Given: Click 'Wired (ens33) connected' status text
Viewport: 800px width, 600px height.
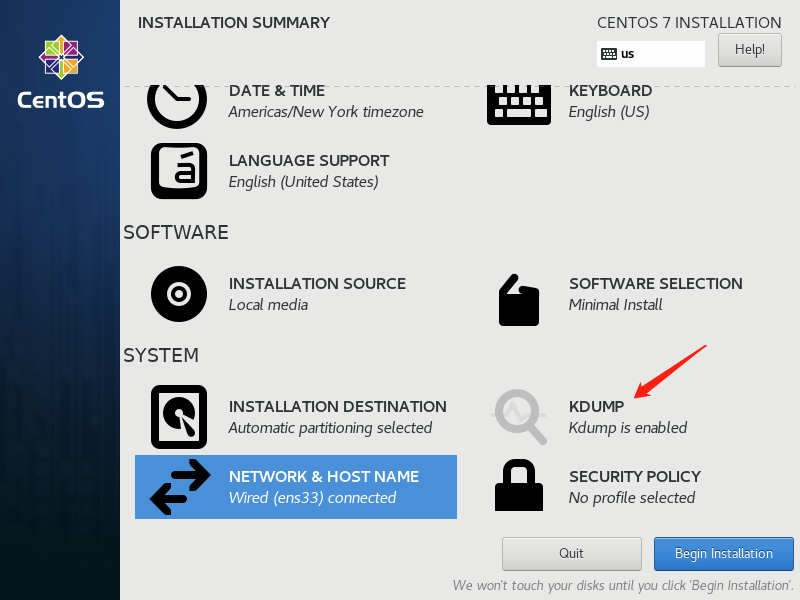Looking at the screenshot, I should [312, 498].
